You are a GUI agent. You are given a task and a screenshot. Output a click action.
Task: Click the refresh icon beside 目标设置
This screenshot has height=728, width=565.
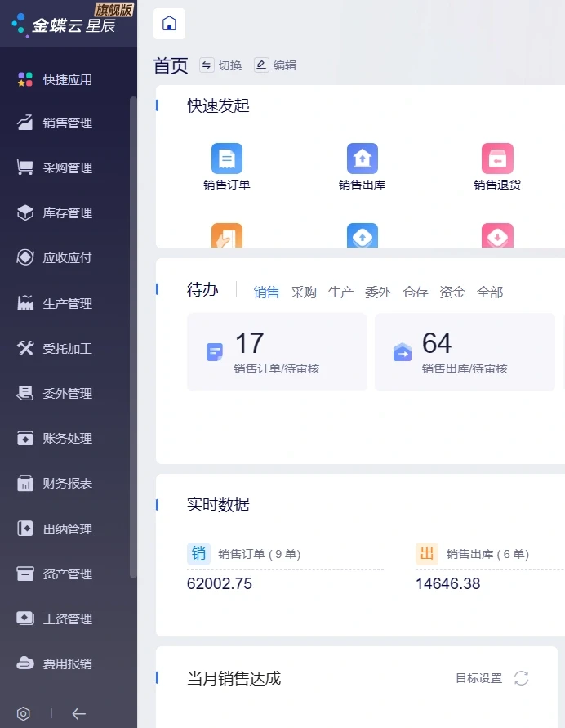coord(522,678)
